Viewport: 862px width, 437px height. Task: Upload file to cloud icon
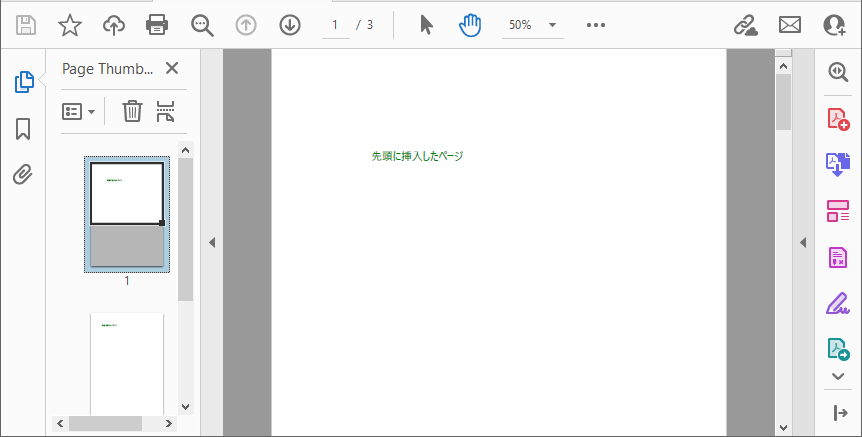click(x=114, y=25)
